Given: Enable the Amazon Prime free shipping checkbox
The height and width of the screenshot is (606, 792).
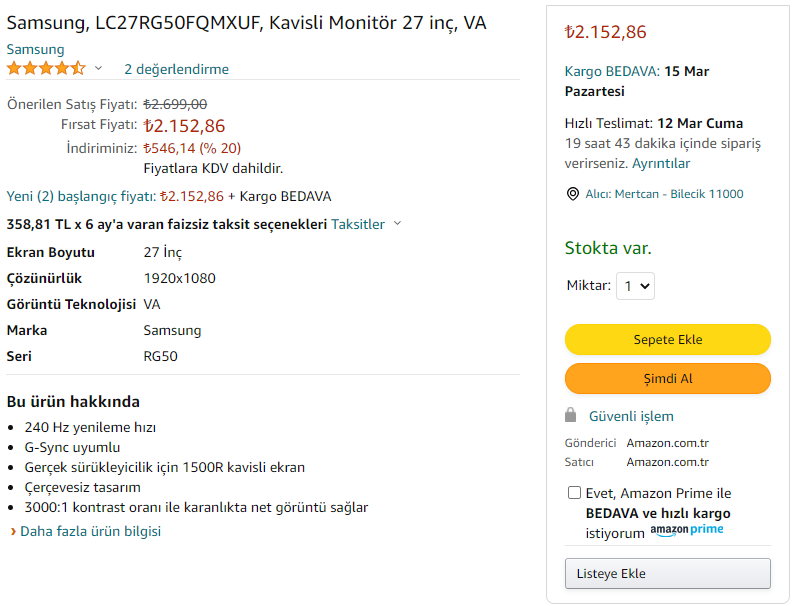Looking at the screenshot, I should click(574, 493).
